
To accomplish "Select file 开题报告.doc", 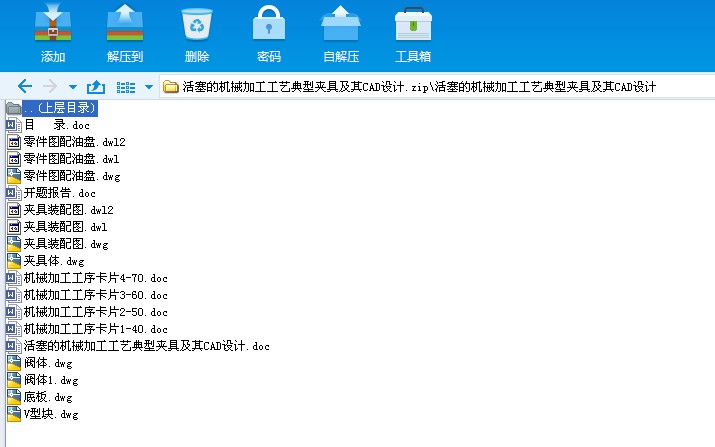I will (x=60, y=193).
